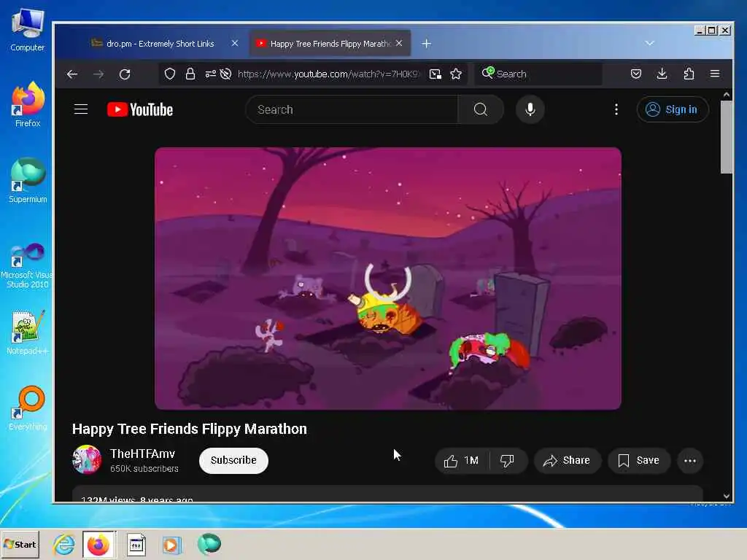Click the video title Happy Tree Friends Flippy Marathon
Screen dimensions: 747x560
(x=190, y=429)
